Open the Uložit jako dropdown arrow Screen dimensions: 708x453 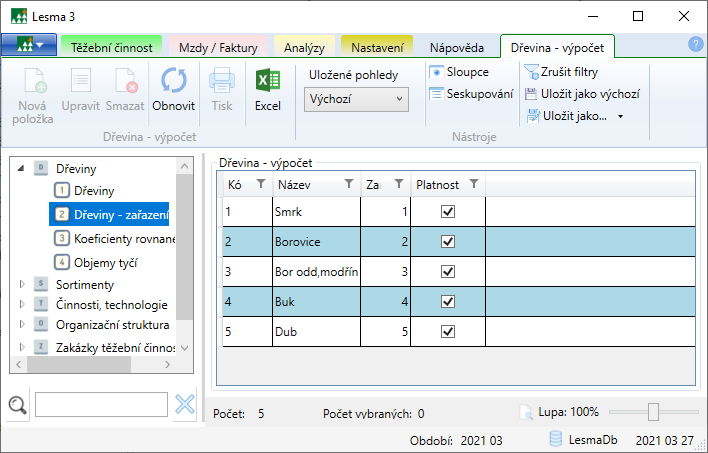click(620, 116)
